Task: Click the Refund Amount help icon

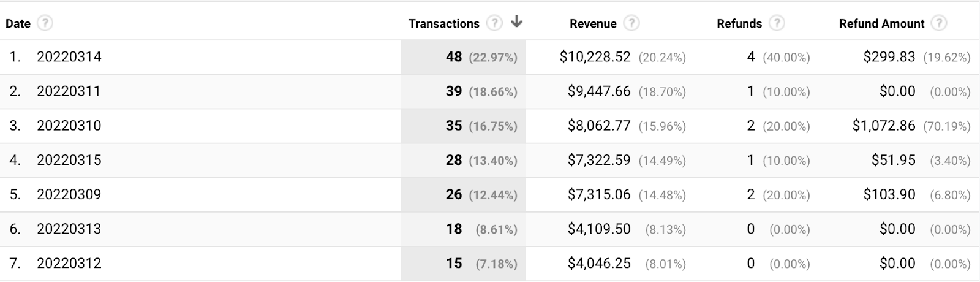Action: pos(938,23)
